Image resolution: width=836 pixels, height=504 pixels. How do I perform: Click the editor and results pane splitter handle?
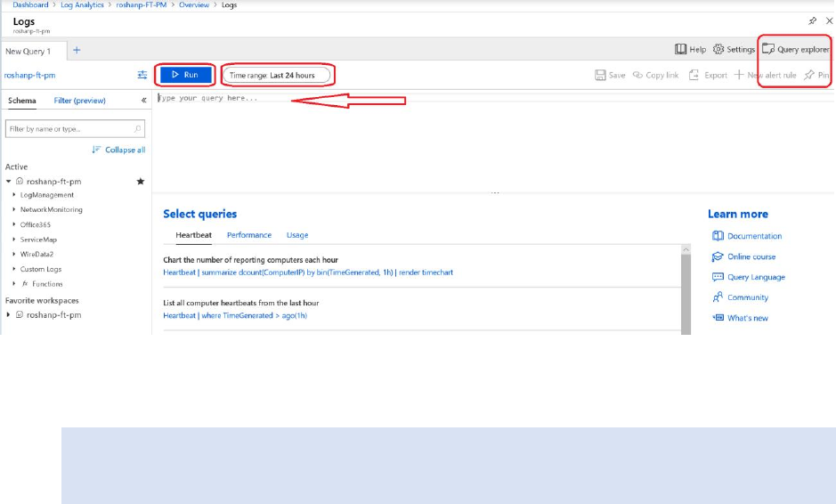(495, 192)
